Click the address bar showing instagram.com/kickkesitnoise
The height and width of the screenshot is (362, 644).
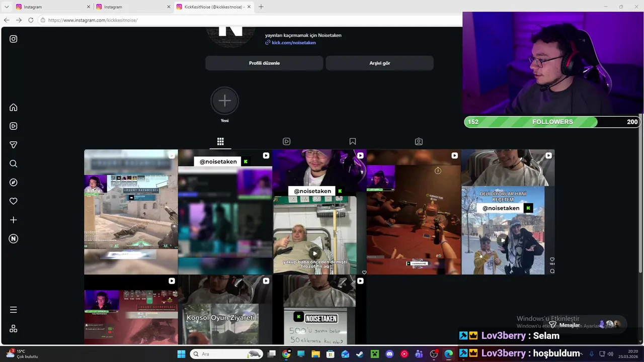click(x=249, y=20)
